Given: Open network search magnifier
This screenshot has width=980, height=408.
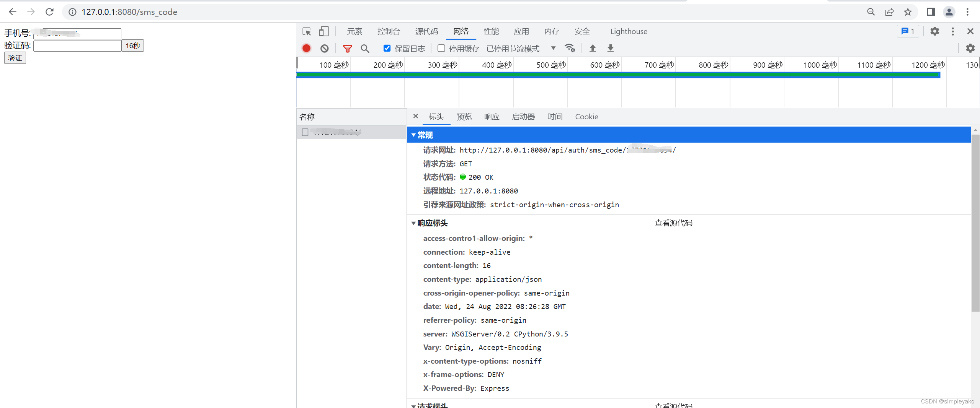Looking at the screenshot, I should pyautogui.click(x=365, y=49).
